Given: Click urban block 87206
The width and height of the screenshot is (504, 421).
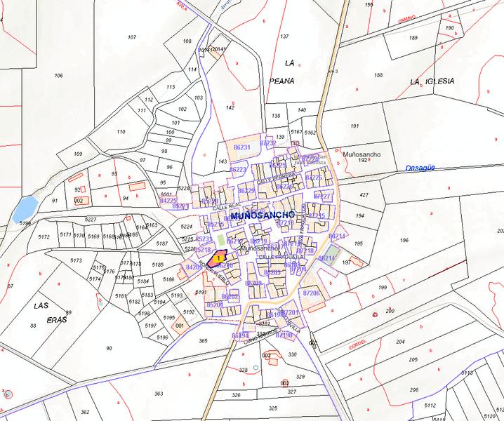Looking at the screenshot, I should pos(311,293).
